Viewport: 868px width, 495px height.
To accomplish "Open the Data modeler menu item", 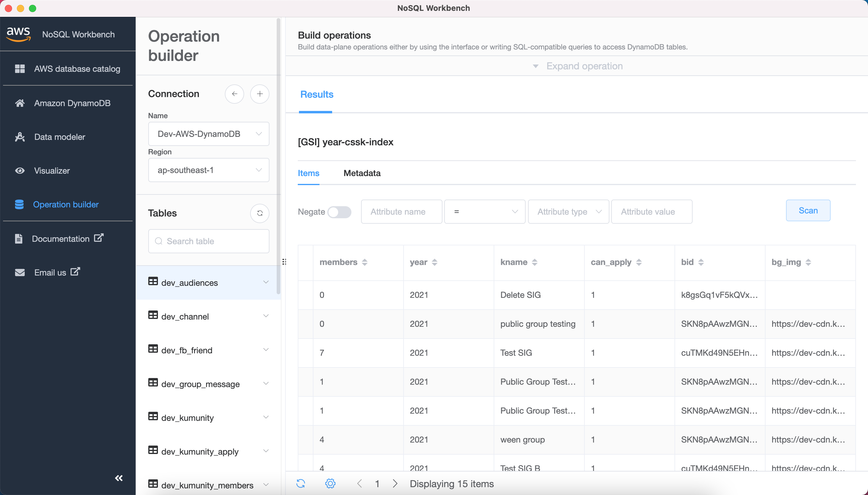I will (60, 137).
